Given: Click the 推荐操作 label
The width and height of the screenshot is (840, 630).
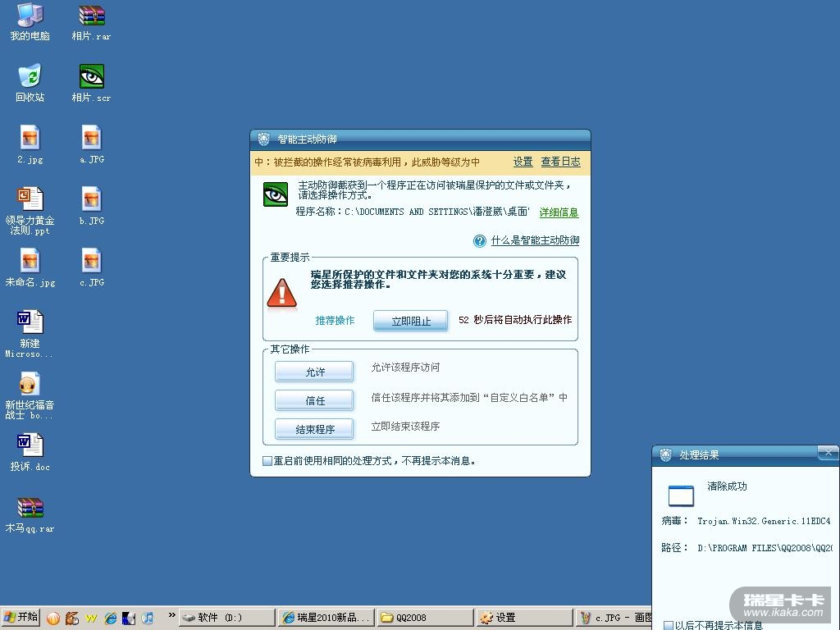Looking at the screenshot, I should click(x=335, y=321).
